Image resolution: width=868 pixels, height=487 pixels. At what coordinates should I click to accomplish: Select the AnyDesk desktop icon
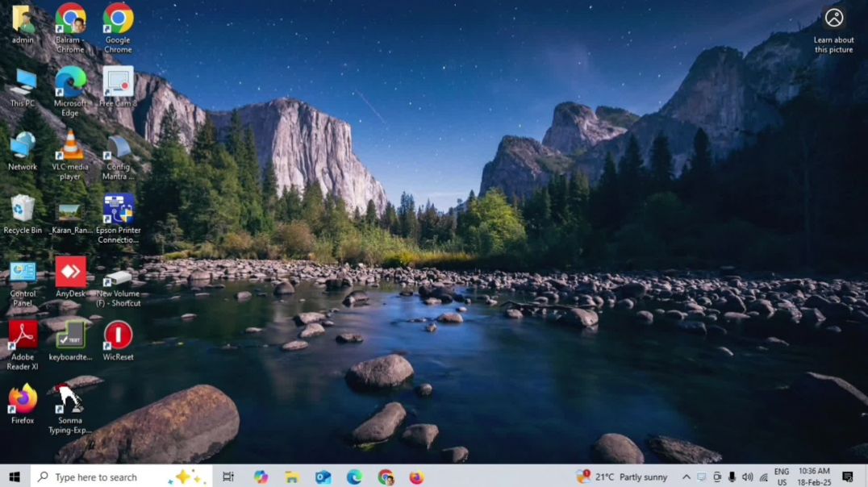(70, 277)
